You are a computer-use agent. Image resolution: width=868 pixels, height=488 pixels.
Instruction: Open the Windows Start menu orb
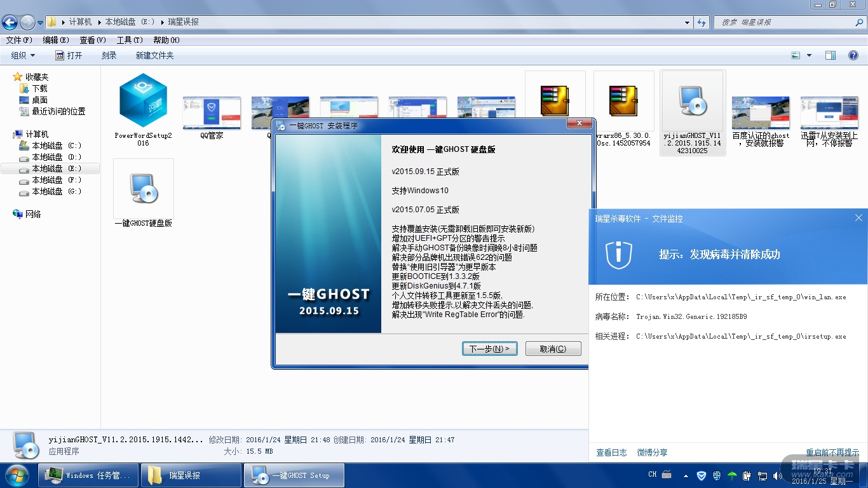tap(16, 475)
